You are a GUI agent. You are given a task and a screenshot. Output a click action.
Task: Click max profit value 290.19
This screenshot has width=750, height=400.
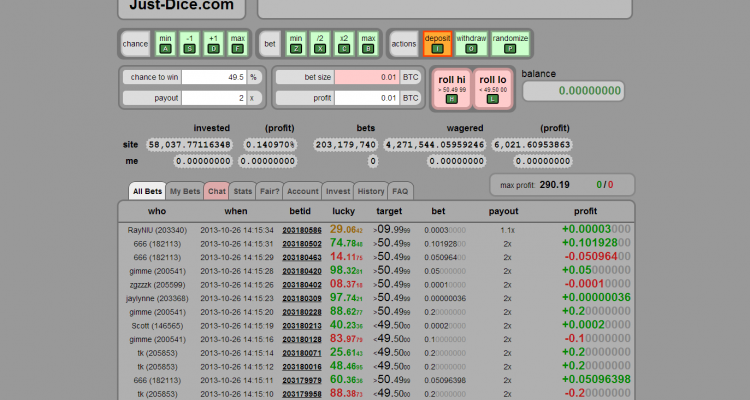point(554,185)
